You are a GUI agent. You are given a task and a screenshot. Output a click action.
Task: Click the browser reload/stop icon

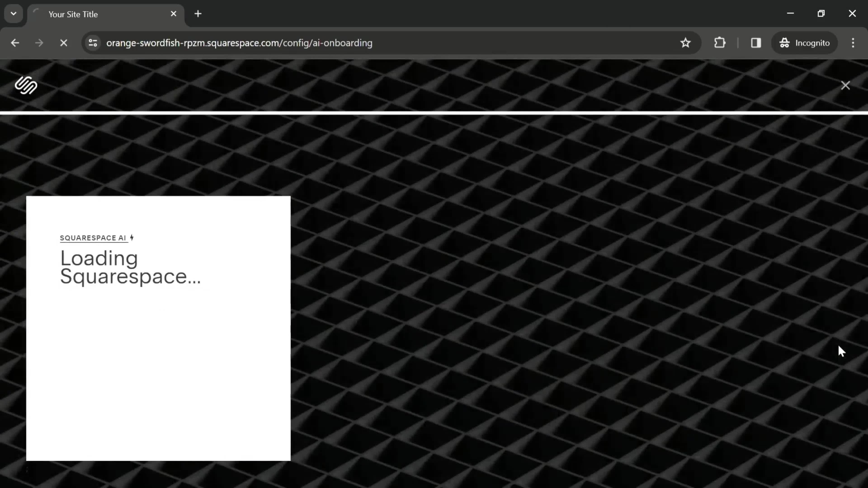click(64, 42)
